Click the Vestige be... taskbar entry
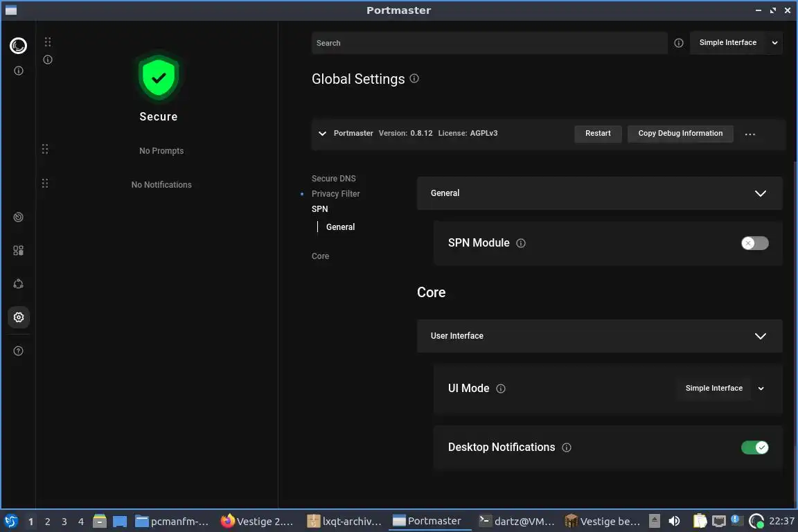 603,522
